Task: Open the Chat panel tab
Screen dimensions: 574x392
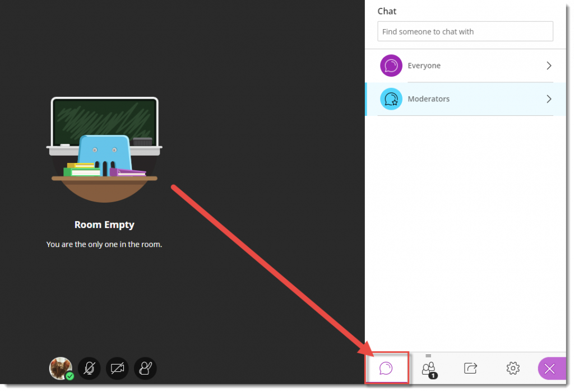Action: pyautogui.click(x=386, y=368)
